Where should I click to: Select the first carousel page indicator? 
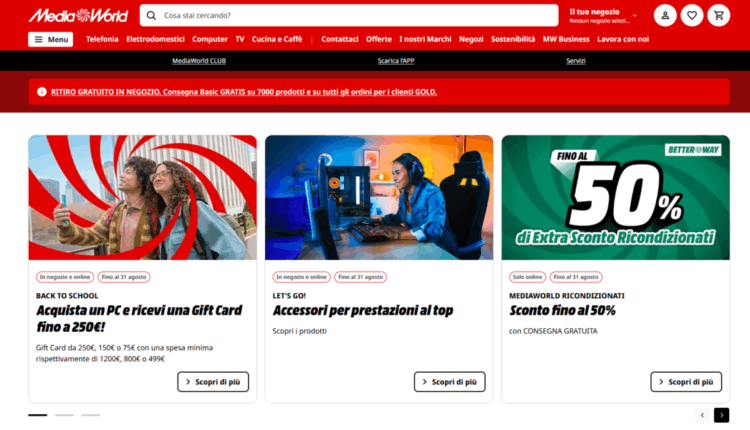coord(38,415)
